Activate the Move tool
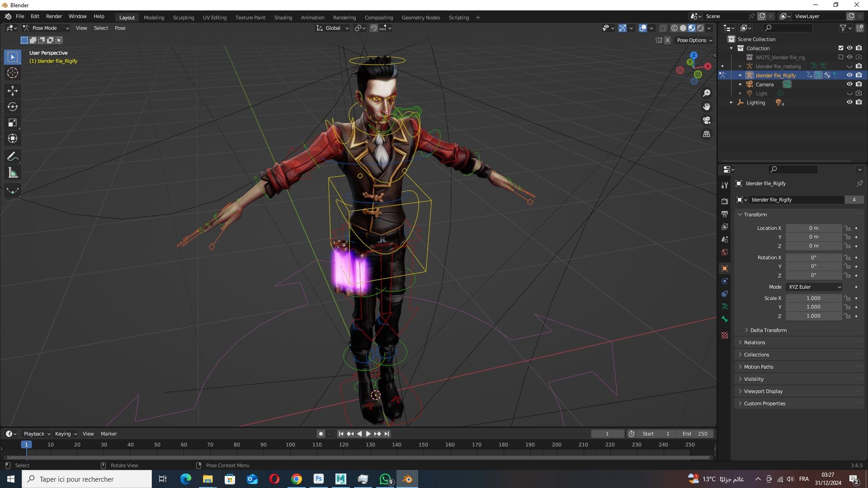This screenshot has height=488, width=868. 13,91
